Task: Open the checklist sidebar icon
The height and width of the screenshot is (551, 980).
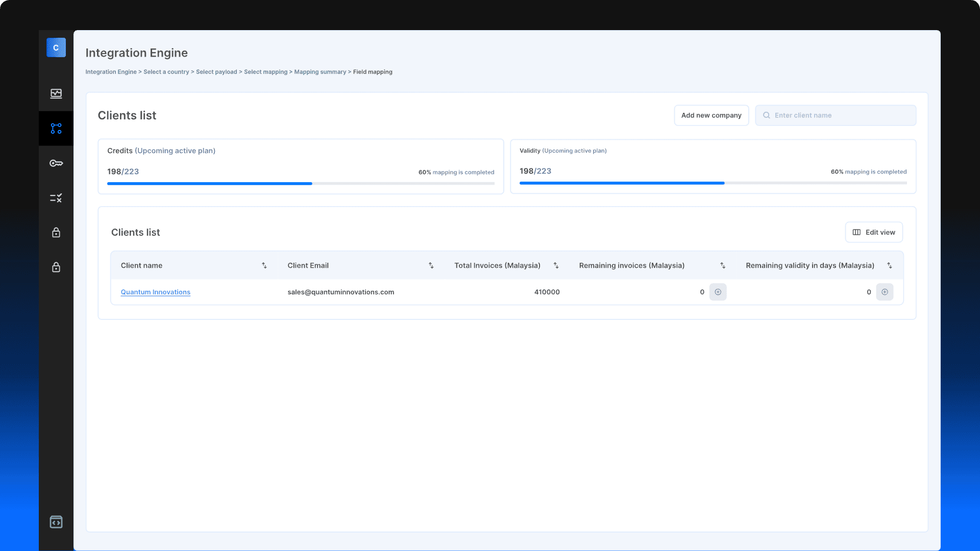Action: point(56,198)
